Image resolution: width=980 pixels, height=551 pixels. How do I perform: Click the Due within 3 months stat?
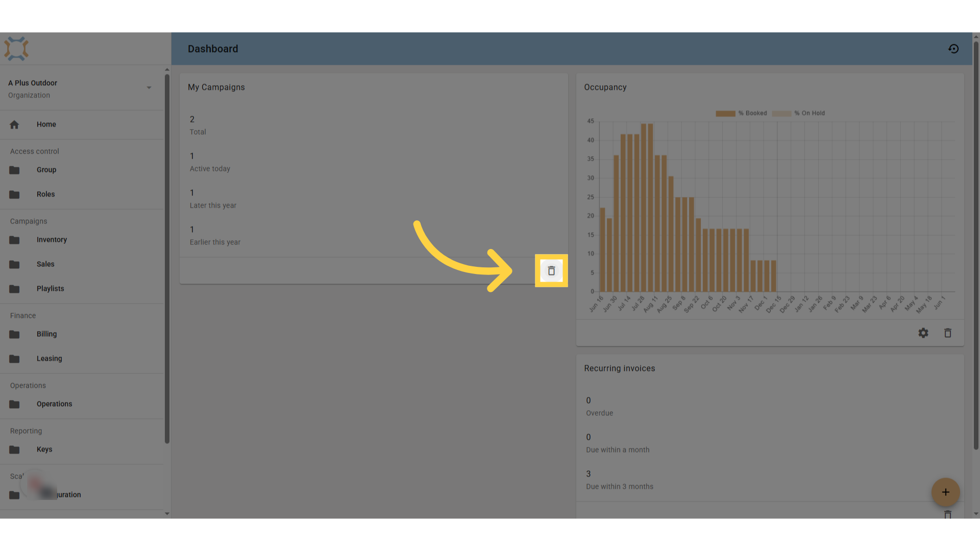[x=620, y=480]
